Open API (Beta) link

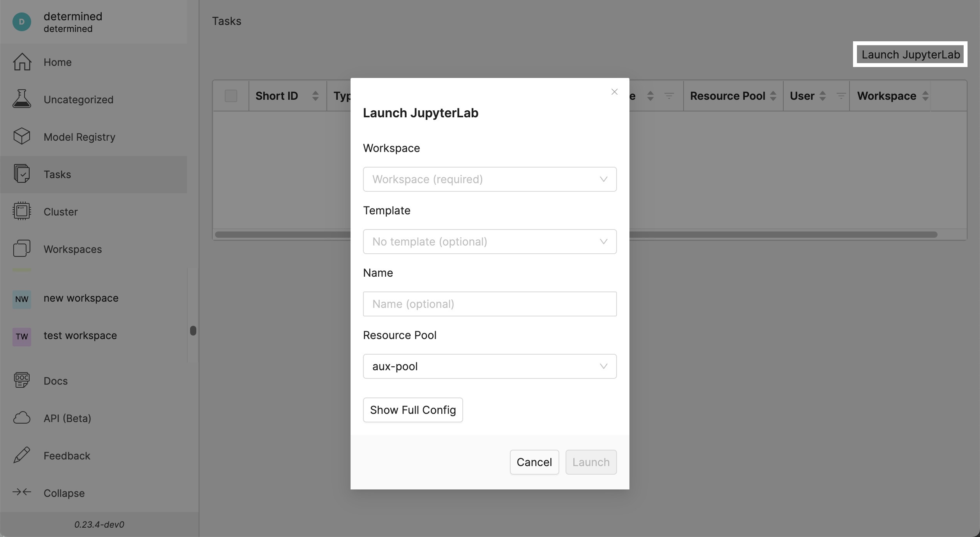pos(93,418)
